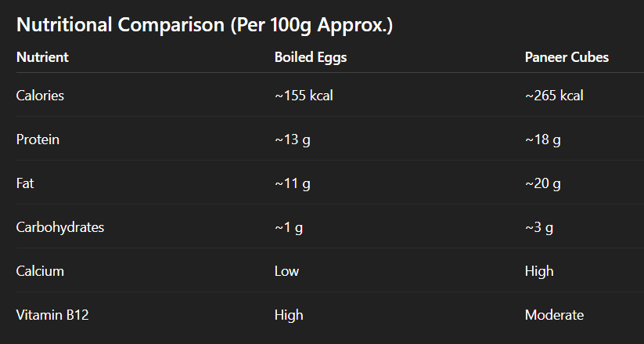Select the Protein row label
Image resolution: width=644 pixels, height=344 pixels.
point(38,139)
